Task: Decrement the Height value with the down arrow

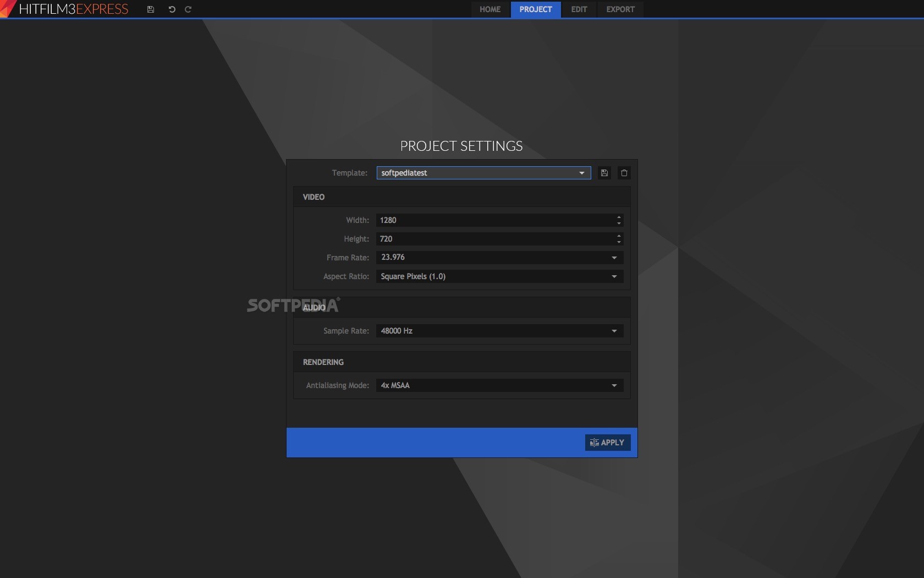Action: click(x=618, y=242)
